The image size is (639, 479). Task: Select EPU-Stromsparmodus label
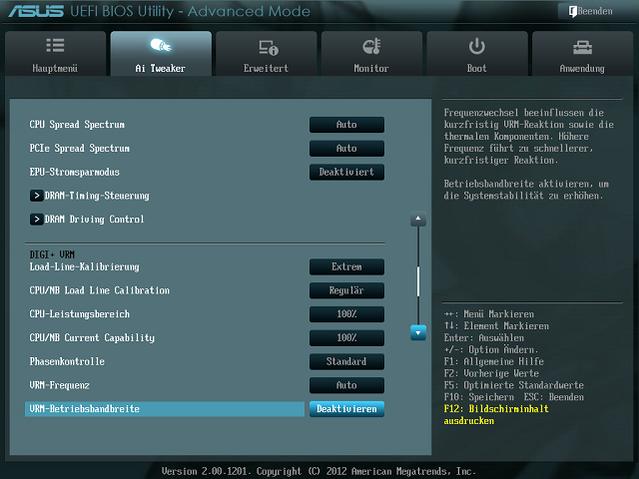pyautogui.click(x=75, y=172)
